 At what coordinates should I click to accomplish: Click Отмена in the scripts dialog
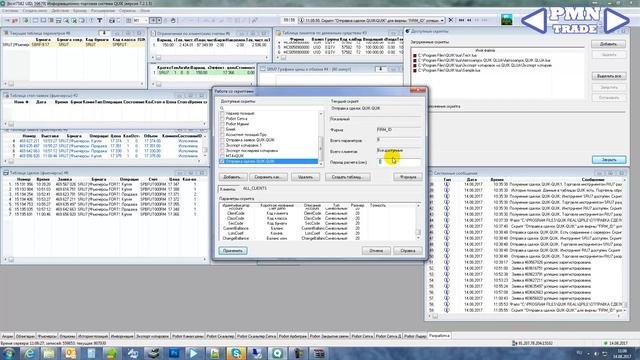pos(376,251)
